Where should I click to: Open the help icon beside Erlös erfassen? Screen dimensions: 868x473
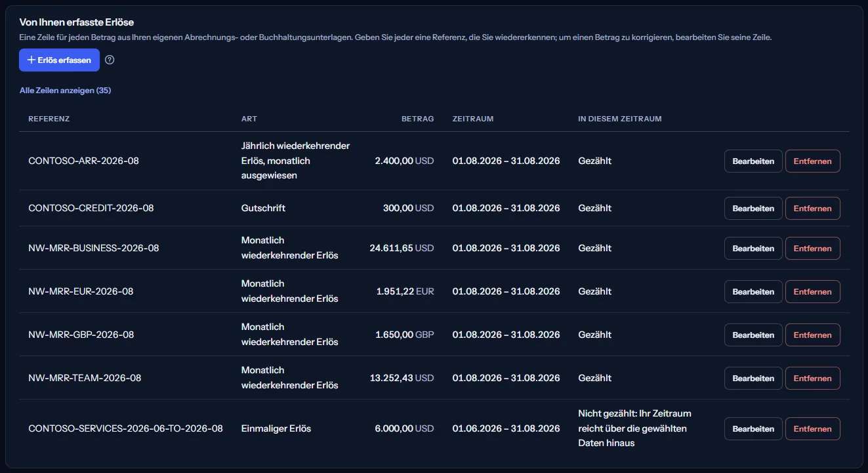click(x=110, y=60)
